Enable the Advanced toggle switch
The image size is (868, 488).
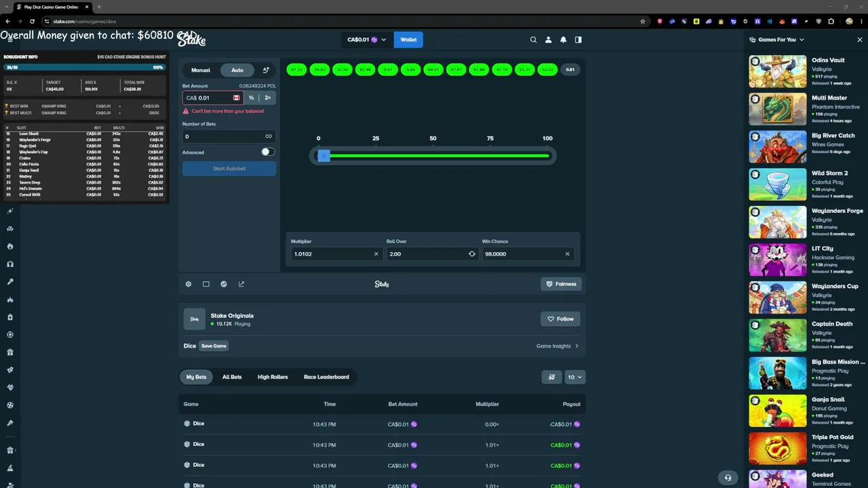268,152
